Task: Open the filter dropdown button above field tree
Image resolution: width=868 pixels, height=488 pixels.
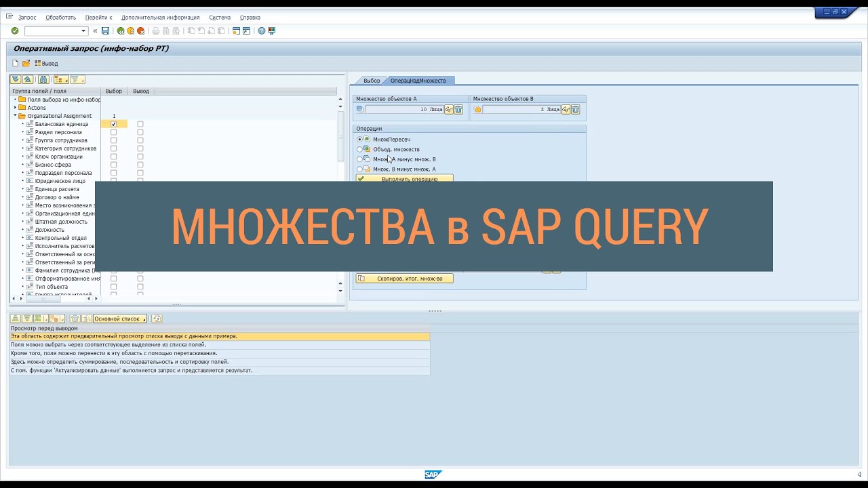Action: pos(77,79)
